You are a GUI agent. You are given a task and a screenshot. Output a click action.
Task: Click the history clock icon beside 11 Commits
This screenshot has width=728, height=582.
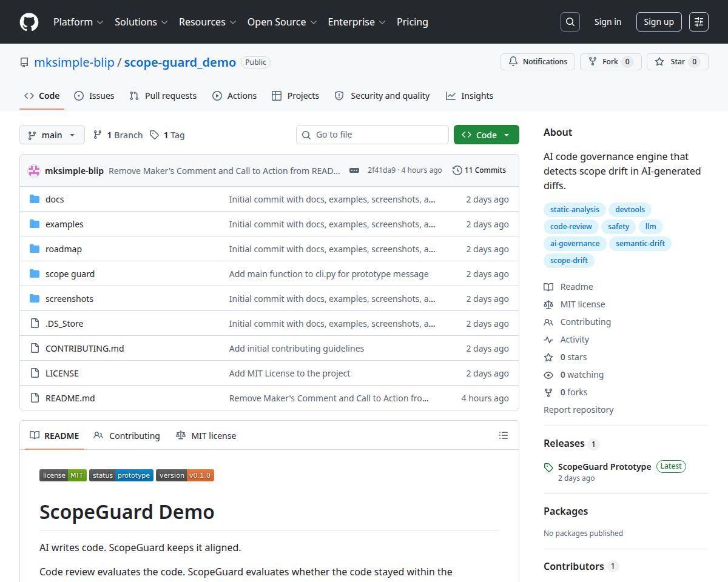coord(457,170)
